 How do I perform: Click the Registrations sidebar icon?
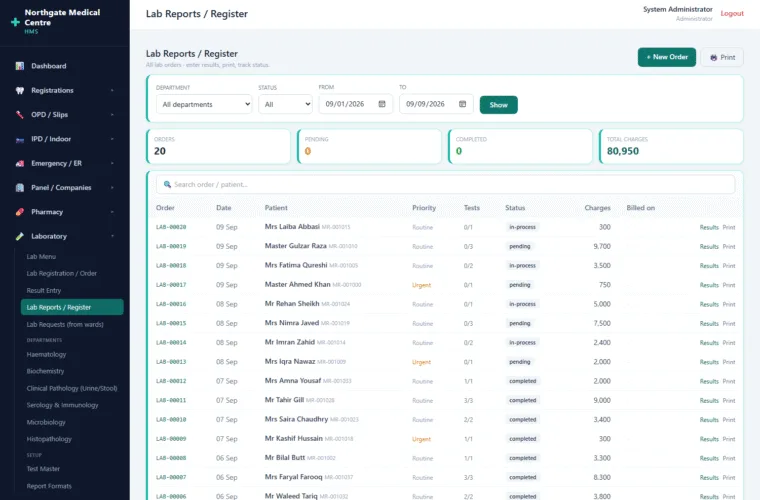coord(19,90)
